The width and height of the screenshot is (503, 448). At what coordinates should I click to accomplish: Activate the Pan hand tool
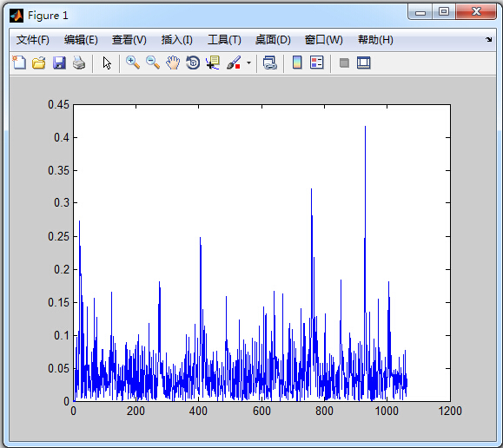[x=173, y=63]
